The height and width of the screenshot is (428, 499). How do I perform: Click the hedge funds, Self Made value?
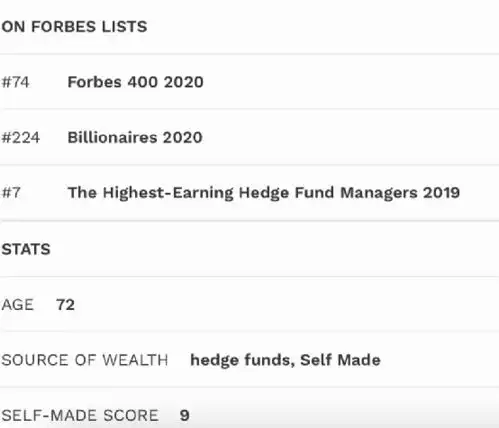coord(285,360)
